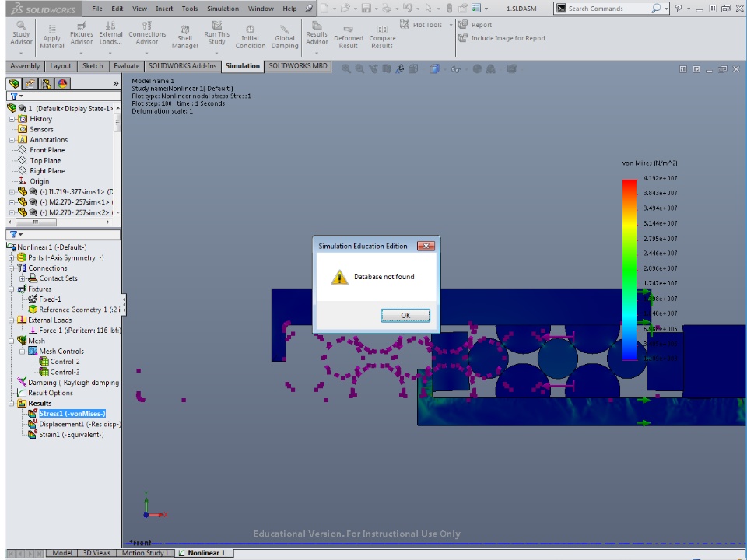
Task: Switch to the 3D Views tab
Action: (x=96, y=553)
